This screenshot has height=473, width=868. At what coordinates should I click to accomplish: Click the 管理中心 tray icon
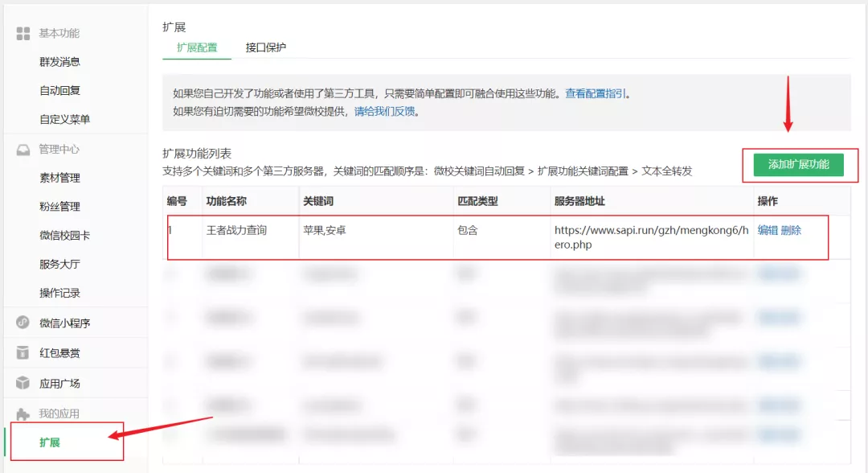click(23, 150)
